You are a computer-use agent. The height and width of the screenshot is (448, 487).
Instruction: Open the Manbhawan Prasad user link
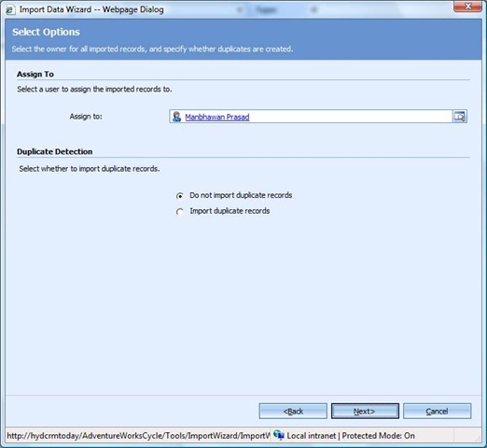pyautogui.click(x=217, y=117)
